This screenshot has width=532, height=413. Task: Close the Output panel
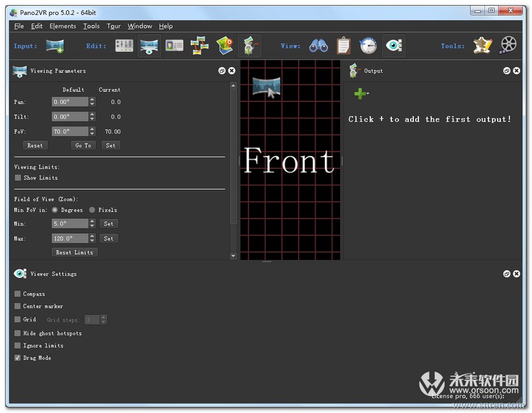pos(516,71)
